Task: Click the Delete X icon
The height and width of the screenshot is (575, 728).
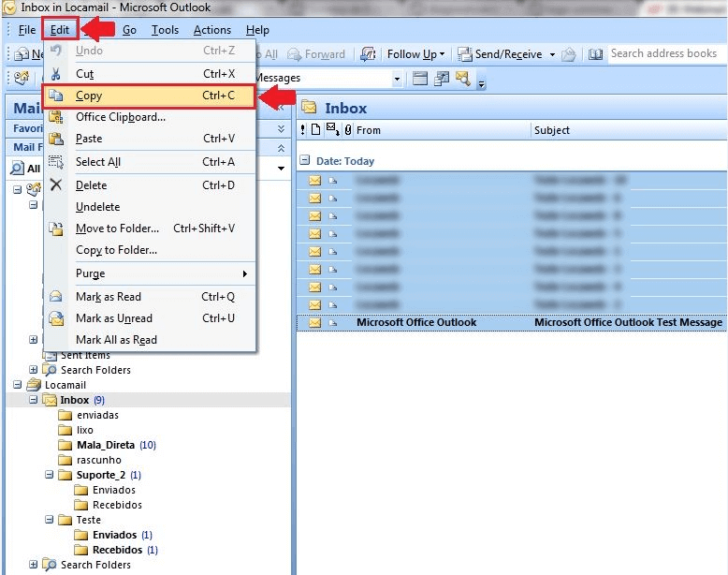Action: click(x=56, y=185)
